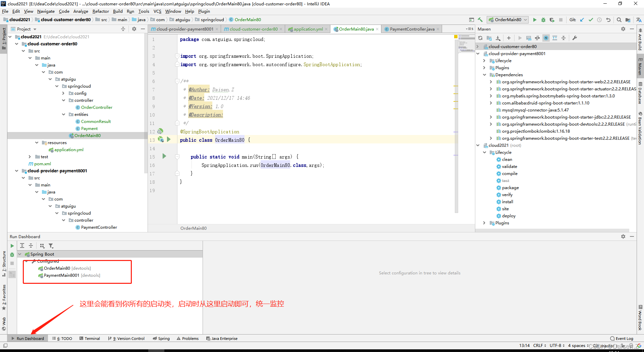The height and width of the screenshot is (352, 644).
Task: Download sources and documentation in Maven
Action: [x=498, y=38]
